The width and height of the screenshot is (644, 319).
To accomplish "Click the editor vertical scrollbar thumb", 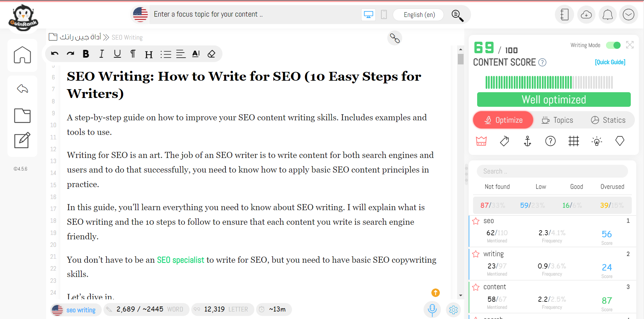I will [461, 59].
